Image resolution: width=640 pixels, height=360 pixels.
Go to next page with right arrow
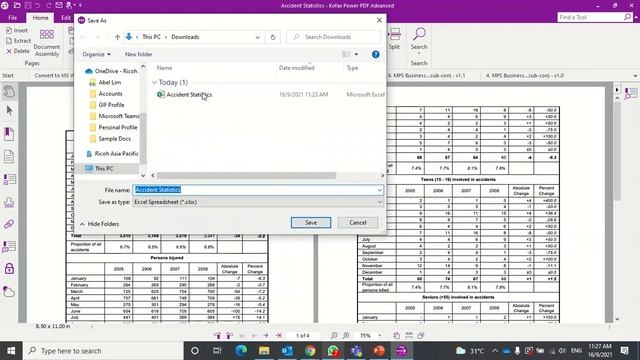coord(266,336)
